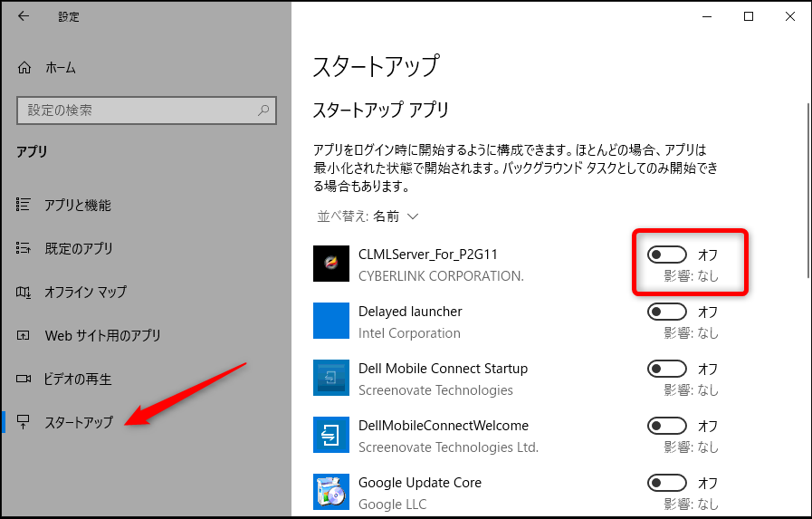
Task: Click Google Update Core name text
Action: coord(420,482)
